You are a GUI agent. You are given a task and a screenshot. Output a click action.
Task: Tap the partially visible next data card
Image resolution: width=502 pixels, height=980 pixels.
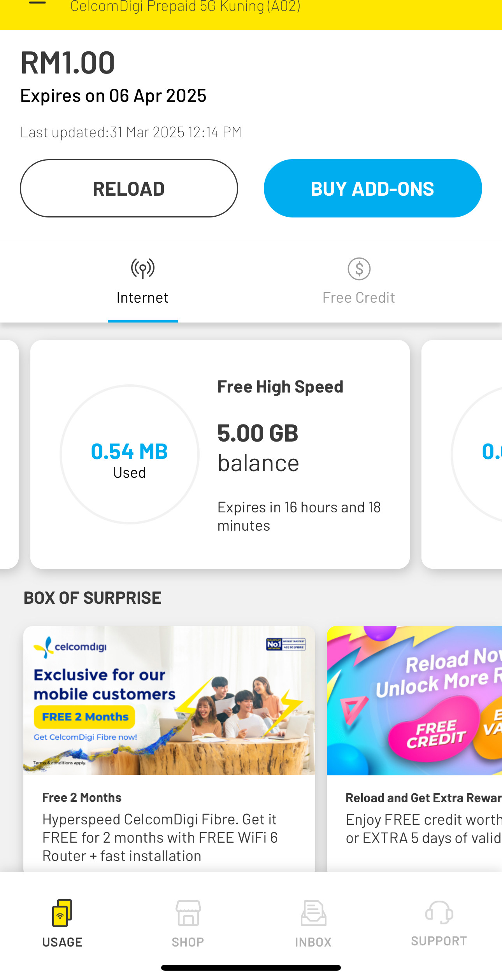coord(463,454)
